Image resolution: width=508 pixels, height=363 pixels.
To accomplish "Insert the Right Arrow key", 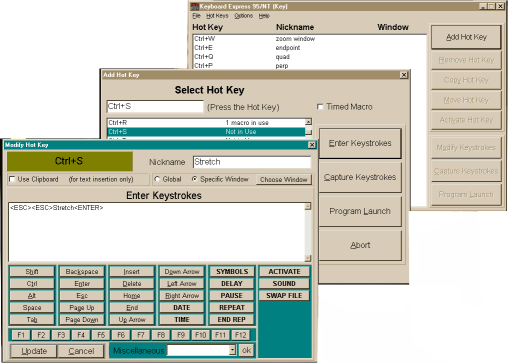I will 182,296.
